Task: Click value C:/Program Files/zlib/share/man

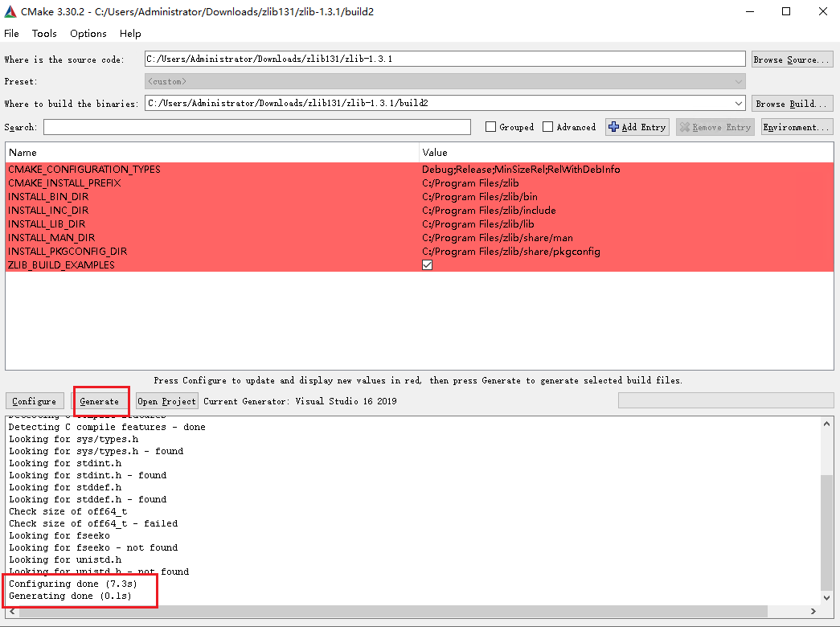Action: [497, 238]
